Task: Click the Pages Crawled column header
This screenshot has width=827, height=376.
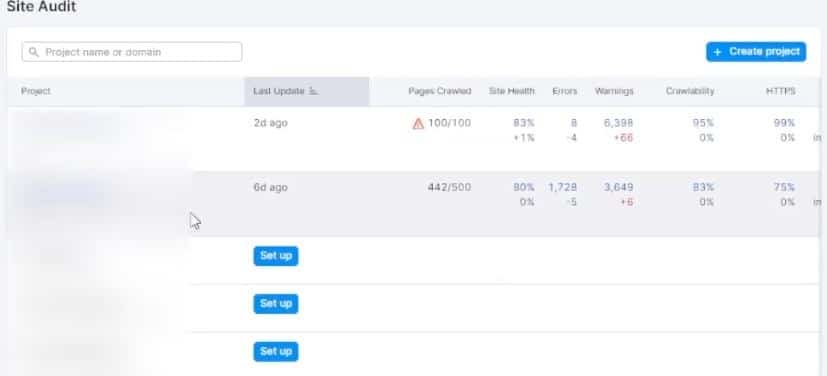Action: 439,91
